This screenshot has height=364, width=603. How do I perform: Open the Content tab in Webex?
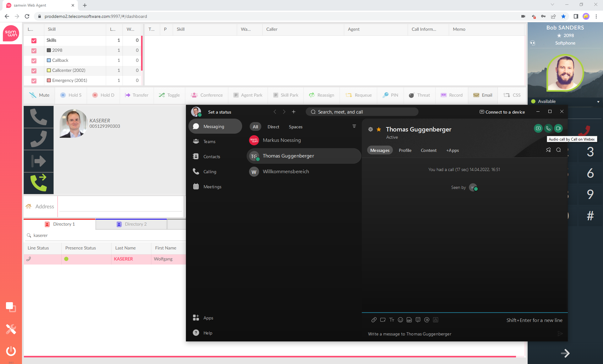coord(428,150)
